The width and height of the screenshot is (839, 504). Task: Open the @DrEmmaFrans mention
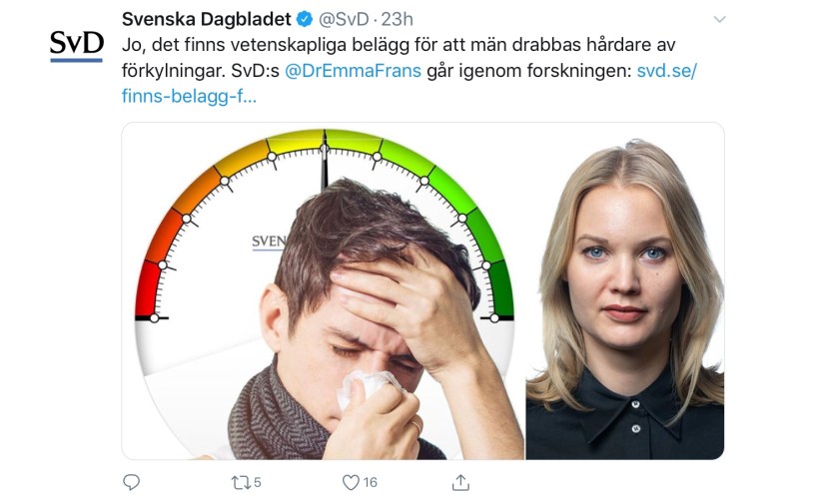click(x=353, y=71)
